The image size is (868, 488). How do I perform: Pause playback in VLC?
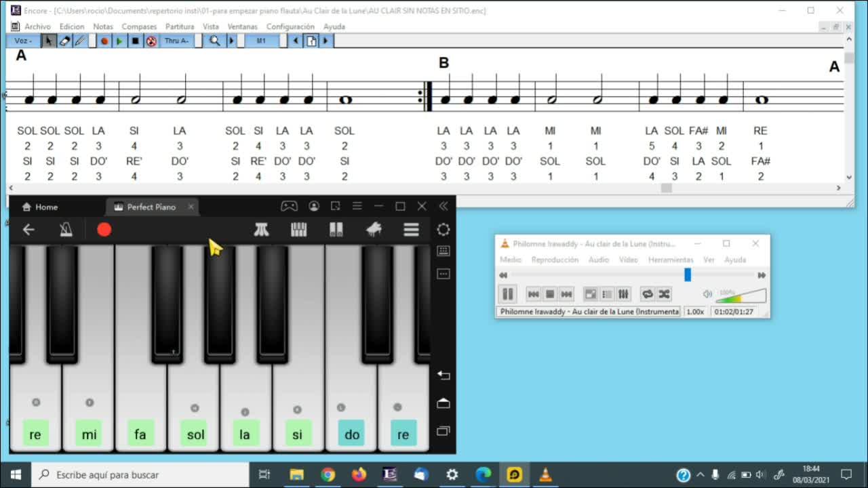(x=507, y=294)
